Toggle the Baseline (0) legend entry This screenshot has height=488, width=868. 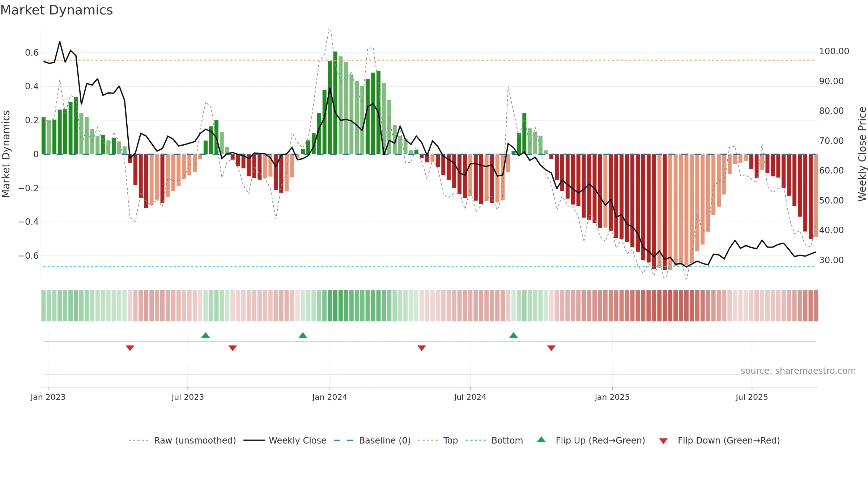coord(372,440)
